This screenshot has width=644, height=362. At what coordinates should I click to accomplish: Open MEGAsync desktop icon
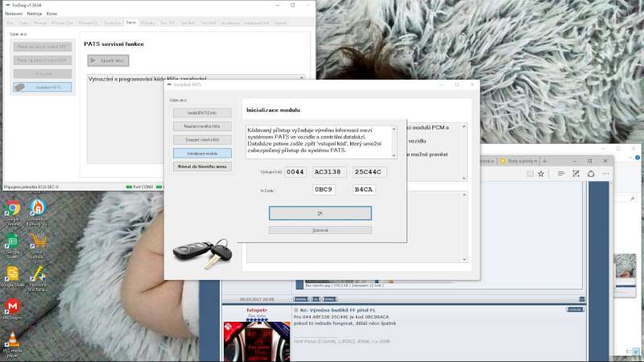[x=12, y=306]
